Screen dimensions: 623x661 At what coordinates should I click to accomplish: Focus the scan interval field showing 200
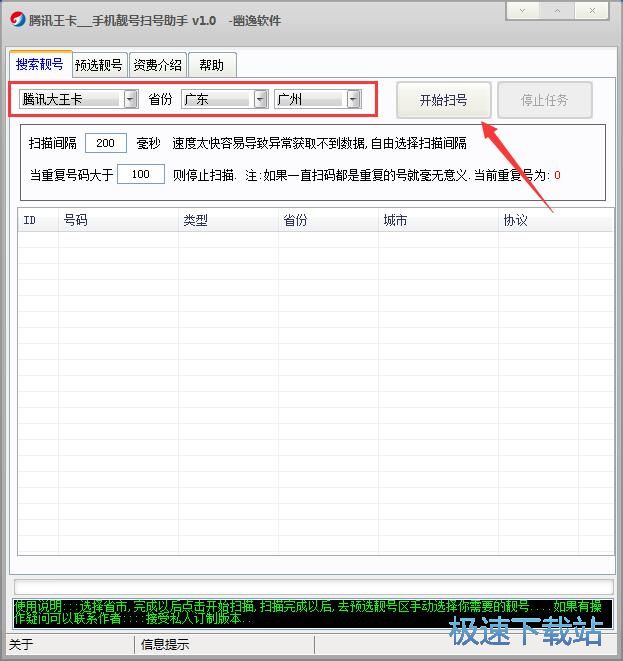(x=106, y=143)
